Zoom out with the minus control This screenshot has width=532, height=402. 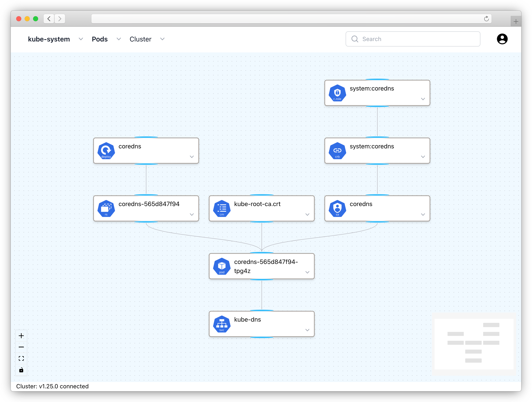point(21,347)
